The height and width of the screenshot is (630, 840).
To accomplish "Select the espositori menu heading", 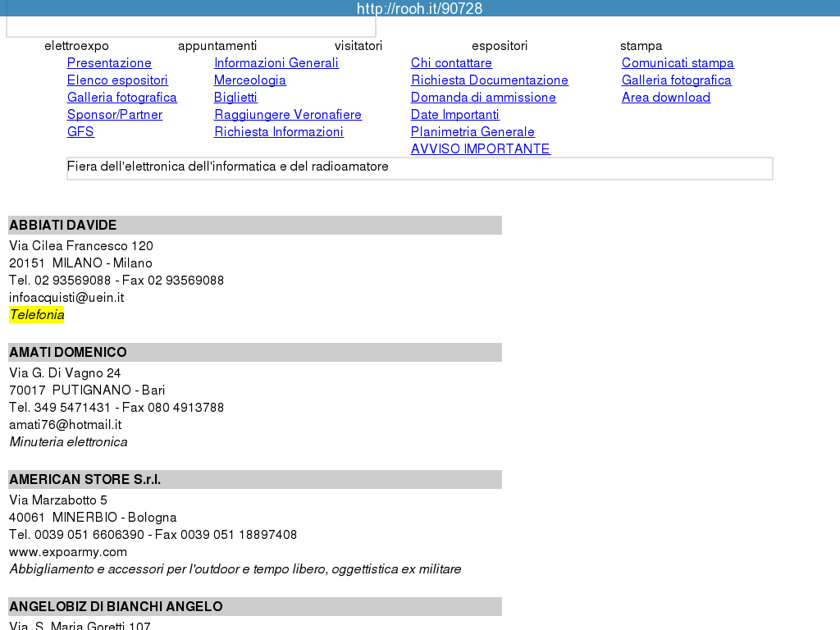I will coord(500,46).
